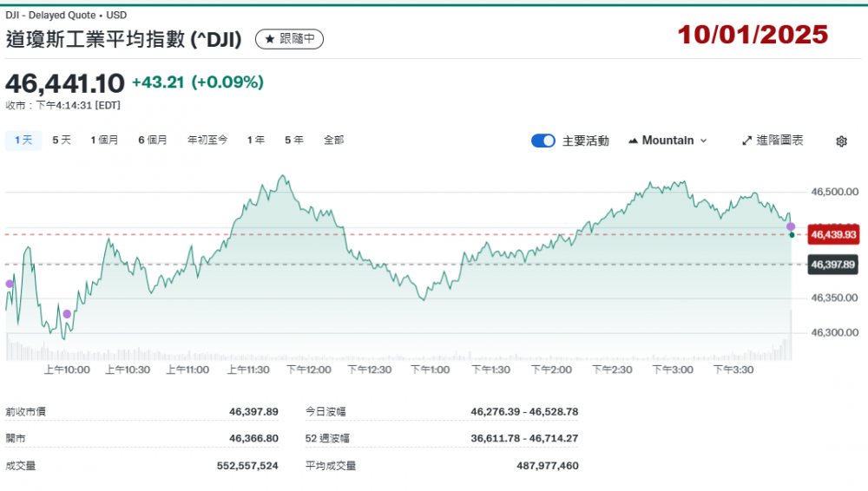The width and height of the screenshot is (868, 491).
Task: Open 進階圖表 advanced chart
Action: click(x=773, y=141)
